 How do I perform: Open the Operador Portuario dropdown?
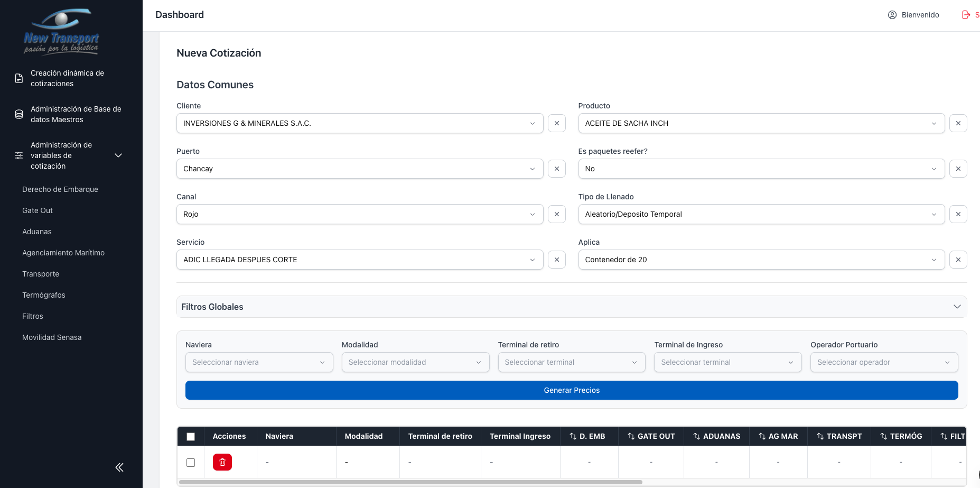(x=883, y=362)
